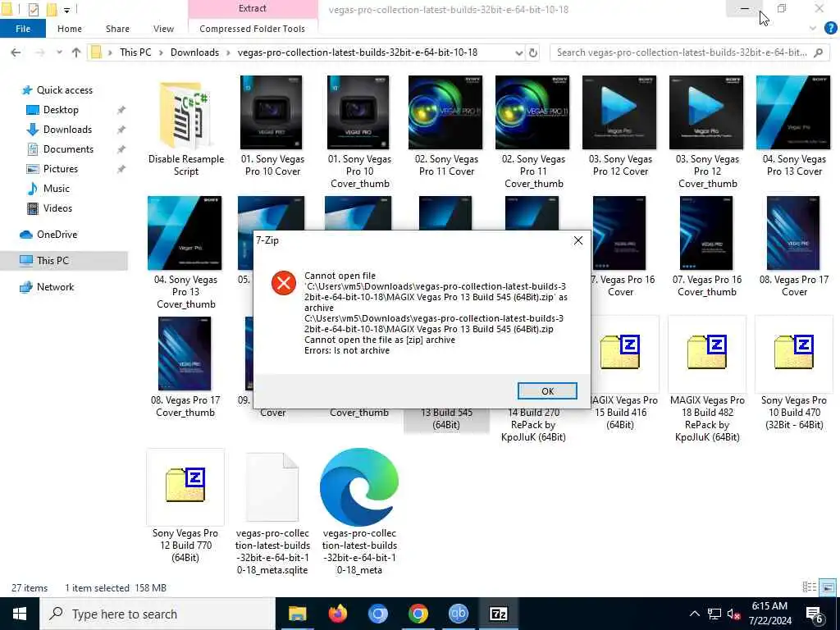Open the File menu
Viewport: 840px width, 630px height.
click(x=22, y=29)
